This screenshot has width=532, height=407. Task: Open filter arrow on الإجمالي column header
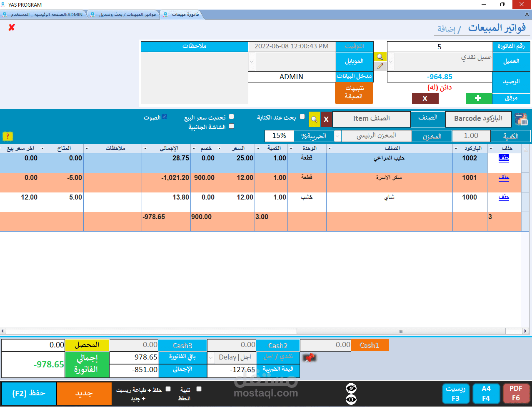(x=145, y=148)
